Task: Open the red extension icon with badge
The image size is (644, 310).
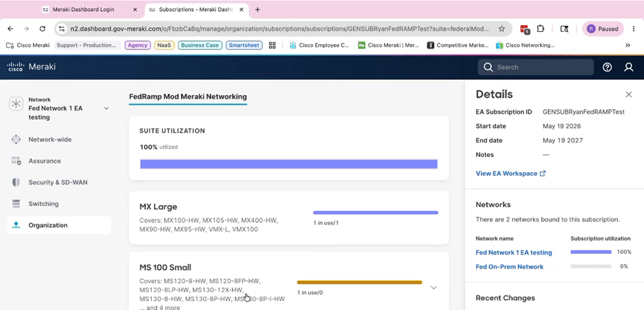Action: tap(525, 29)
